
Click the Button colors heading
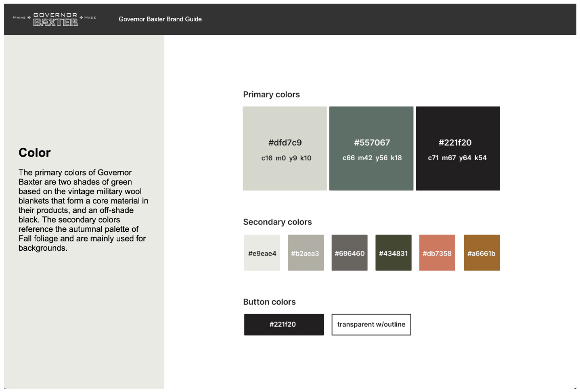(x=269, y=302)
